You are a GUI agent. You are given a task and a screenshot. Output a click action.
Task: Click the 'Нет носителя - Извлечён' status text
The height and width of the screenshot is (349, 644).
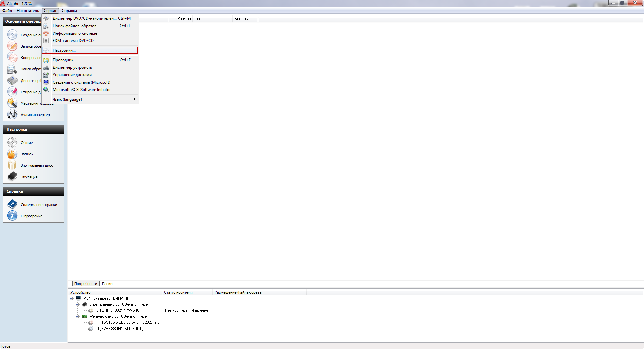[x=186, y=310]
